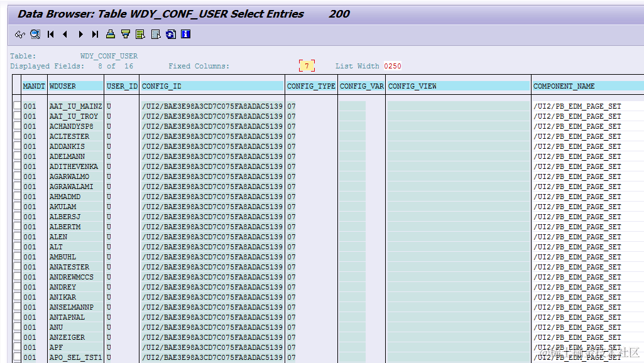644x363 pixels.
Task: Tick the AGARWALMO row checkbox
Action: pyautogui.click(x=17, y=176)
